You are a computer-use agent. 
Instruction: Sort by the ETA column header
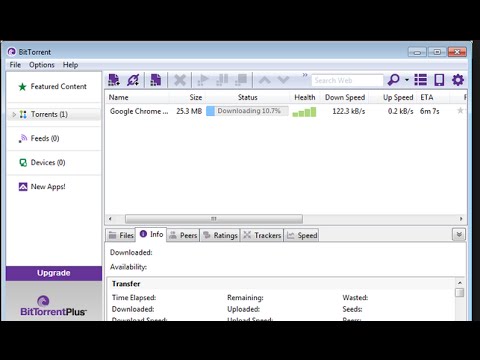coord(433,97)
